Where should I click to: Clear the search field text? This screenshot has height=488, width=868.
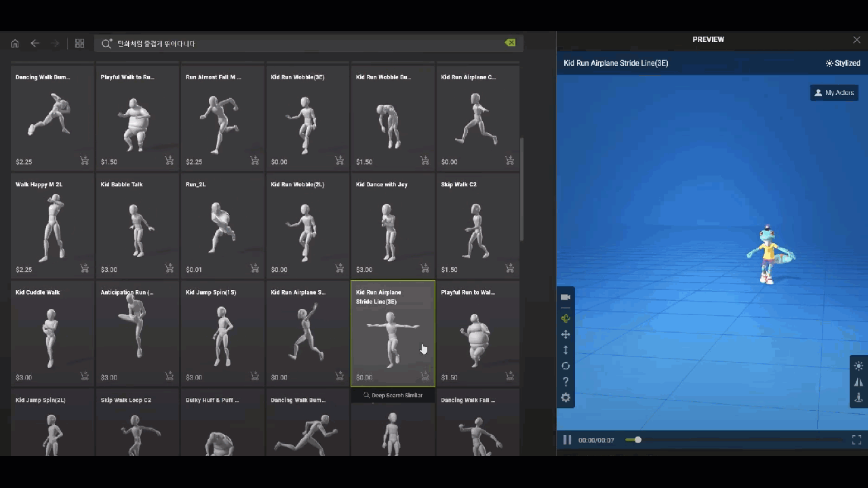[510, 43]
